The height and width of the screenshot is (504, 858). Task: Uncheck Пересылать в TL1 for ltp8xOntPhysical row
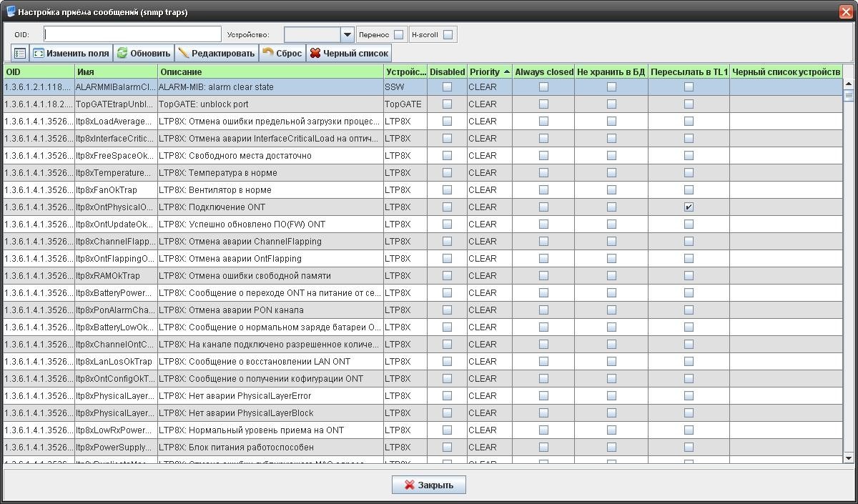[x=689, y=207]
